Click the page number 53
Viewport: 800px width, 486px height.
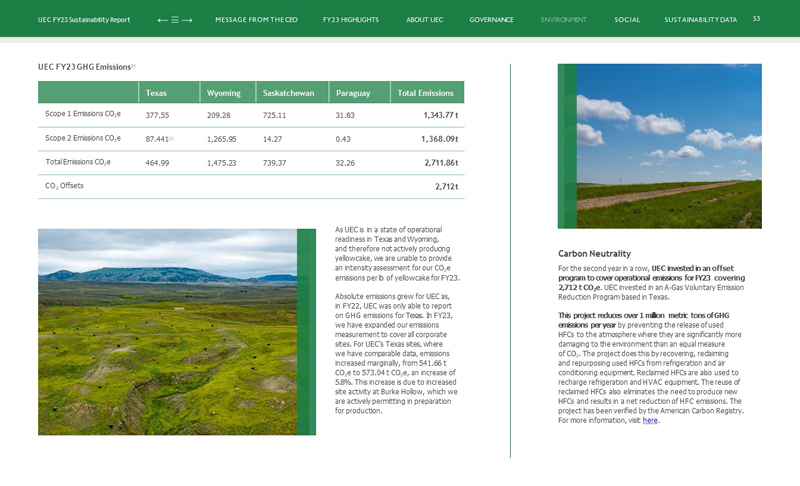point(756,19)
